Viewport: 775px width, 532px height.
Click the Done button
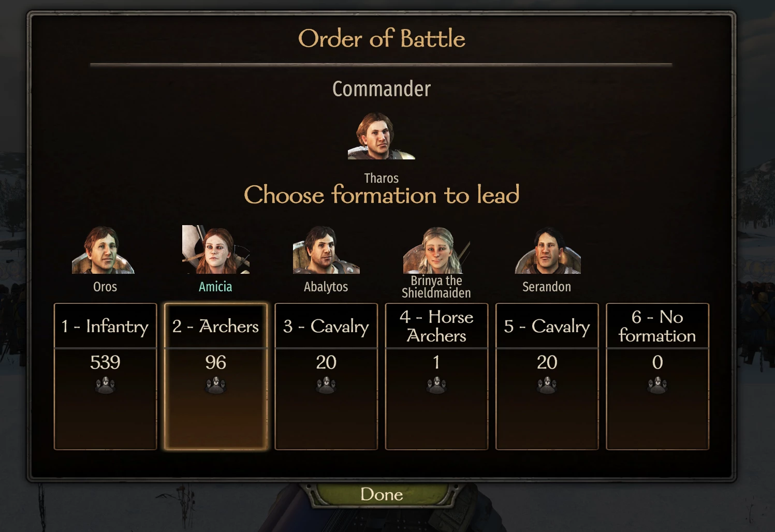[x=382, y=495]
